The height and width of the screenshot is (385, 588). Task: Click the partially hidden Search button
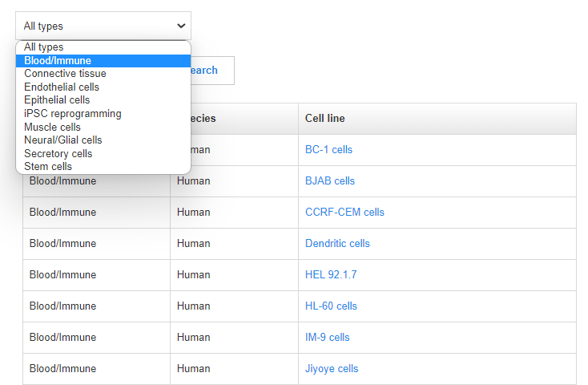[x=211, y=71]
